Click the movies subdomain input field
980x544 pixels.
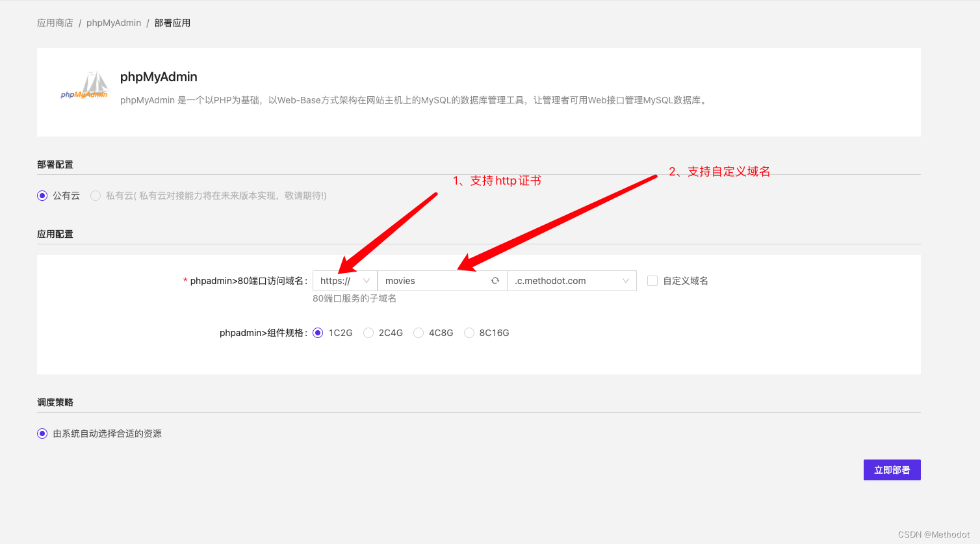tap(442, 281)
